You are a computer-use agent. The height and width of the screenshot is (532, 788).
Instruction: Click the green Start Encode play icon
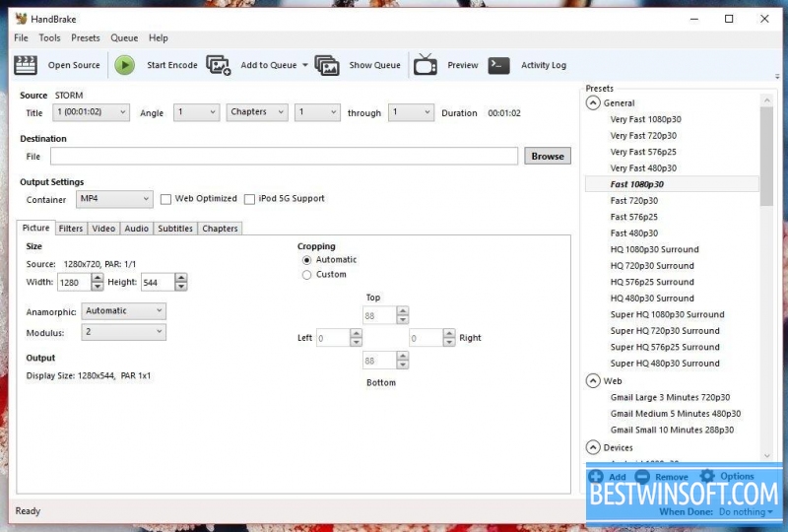125,65
